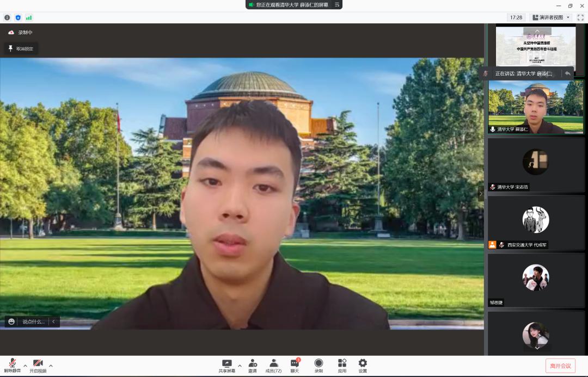This screenshot has height=377, width=588.
Task: Expand the arrow next to 解除静音
Action: (25, 366)
